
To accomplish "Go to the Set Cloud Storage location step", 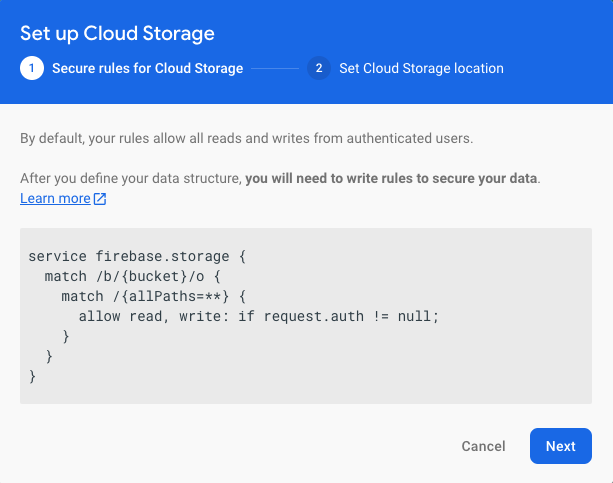I will (x=421, y=69).
